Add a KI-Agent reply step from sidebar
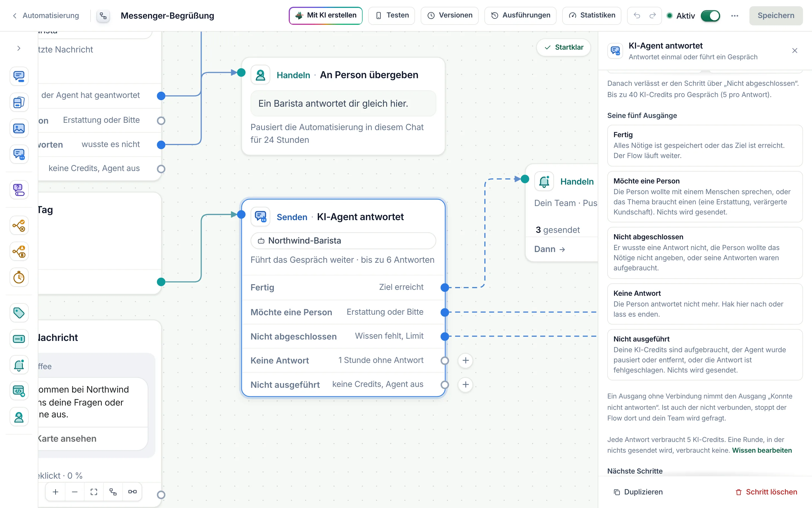This screenshot has height=508, width=812. coord(19,155)
